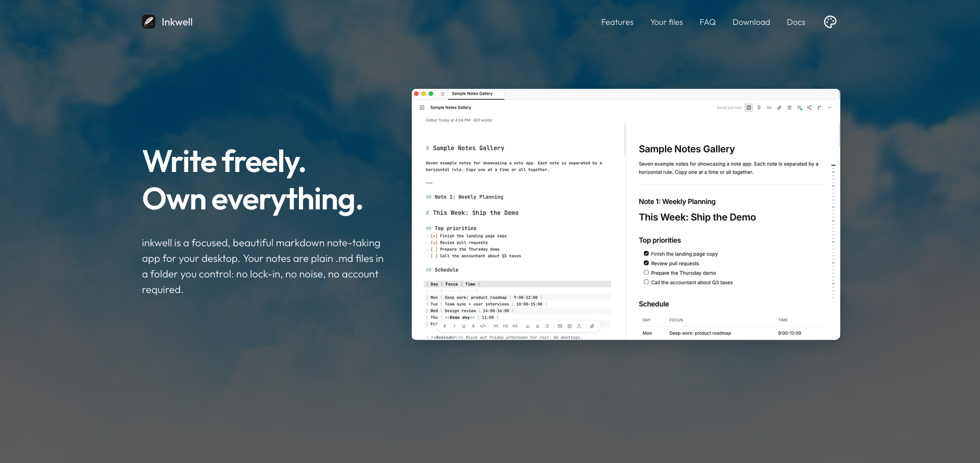This screenshot has height=463, width=980.
Task: Click the upload icon in format bar
Action: [579, 326]
